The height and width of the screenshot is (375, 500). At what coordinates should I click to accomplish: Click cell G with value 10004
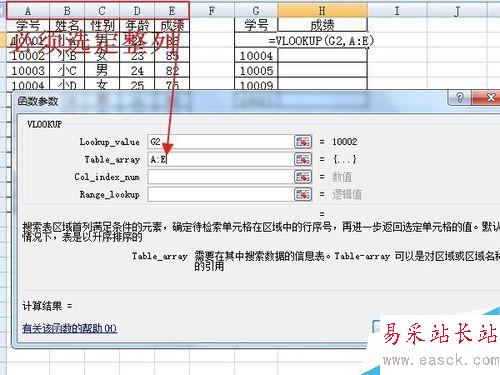[256, 56]
